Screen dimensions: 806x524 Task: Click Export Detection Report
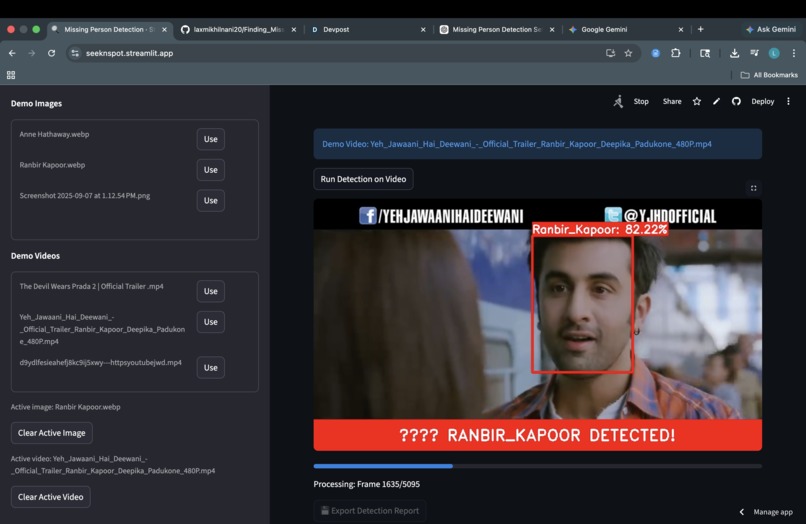point(370,511)
